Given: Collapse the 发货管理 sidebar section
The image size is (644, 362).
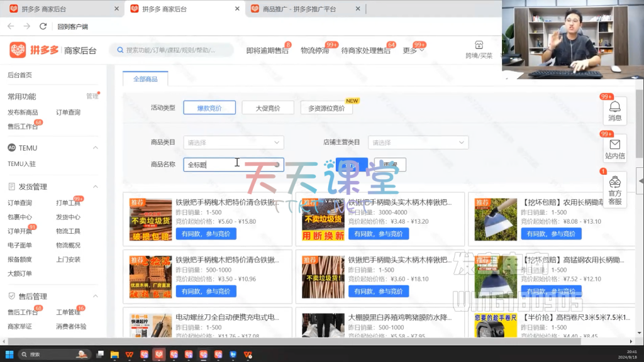Looking at the screenshot, I should (96, 187).
